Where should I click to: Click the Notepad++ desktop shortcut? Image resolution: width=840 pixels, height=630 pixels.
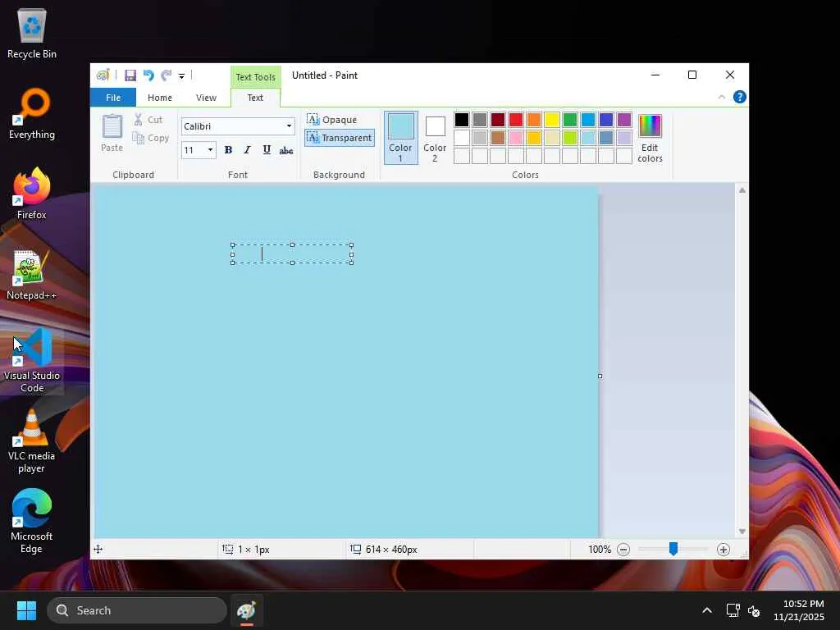[x=32, y=274]
